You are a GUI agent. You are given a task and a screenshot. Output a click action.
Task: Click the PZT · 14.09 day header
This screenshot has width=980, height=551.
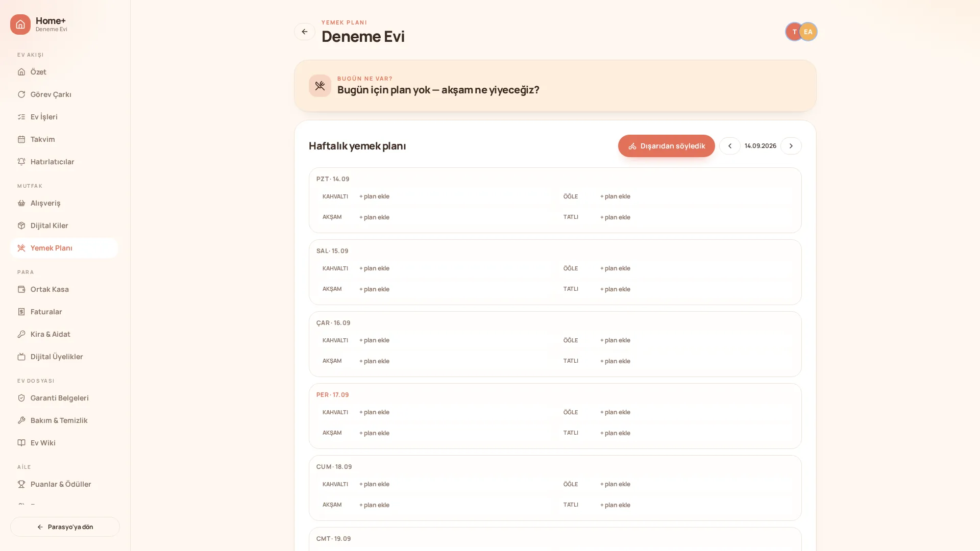pos(333,179)
